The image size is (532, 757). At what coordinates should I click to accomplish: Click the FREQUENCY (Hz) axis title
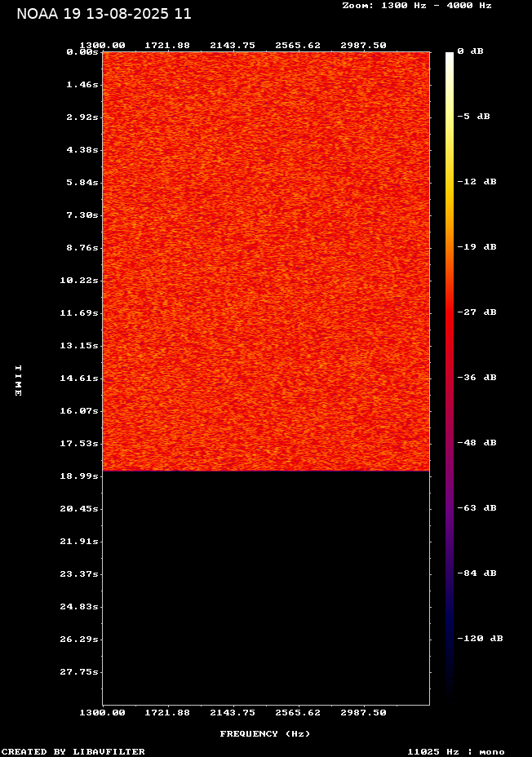coord(265,734)
